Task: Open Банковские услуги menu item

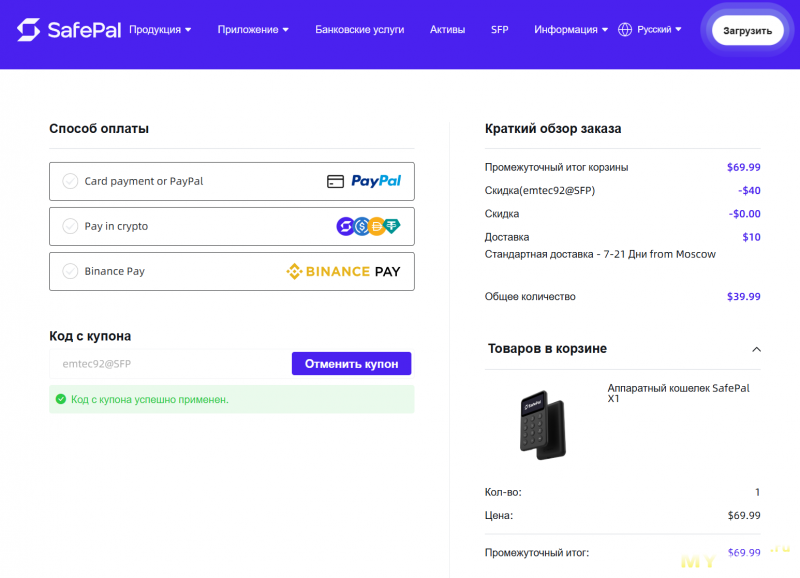Action: tap(359, 30)
